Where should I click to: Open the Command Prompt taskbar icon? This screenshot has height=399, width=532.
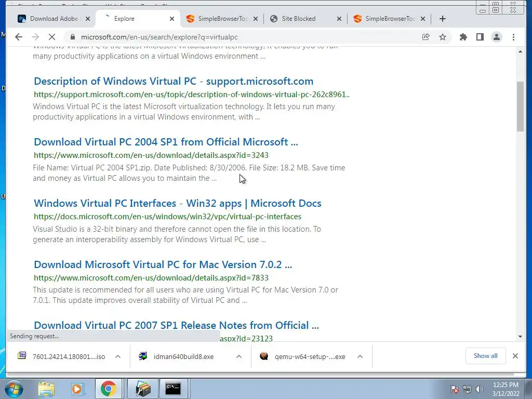click(x=173, y=389)
